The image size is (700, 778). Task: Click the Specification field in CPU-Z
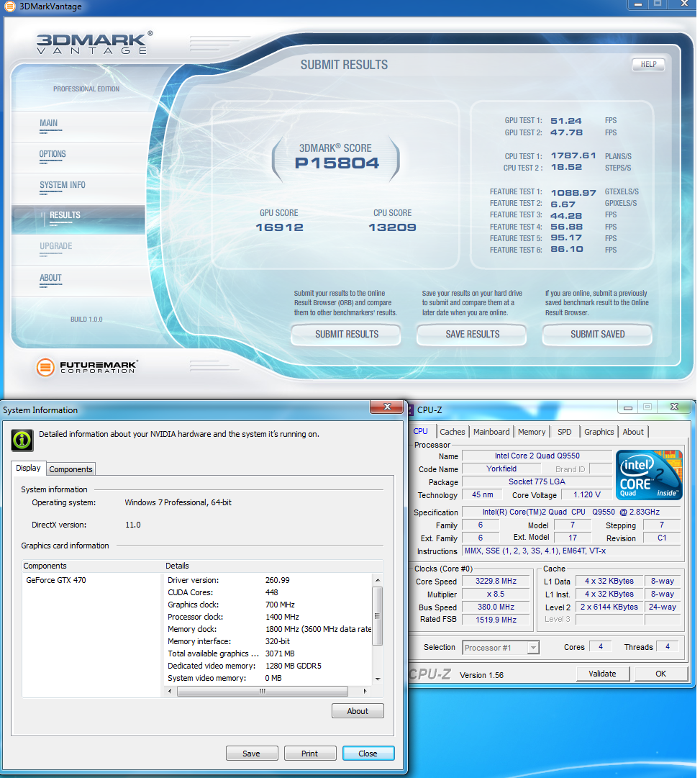click(571, 512)
